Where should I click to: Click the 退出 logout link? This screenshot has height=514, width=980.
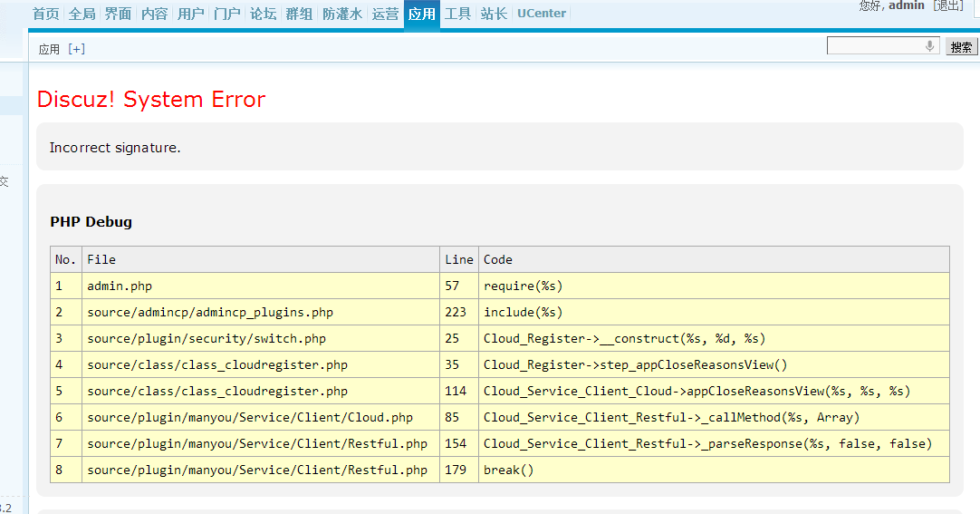[948, 5]
